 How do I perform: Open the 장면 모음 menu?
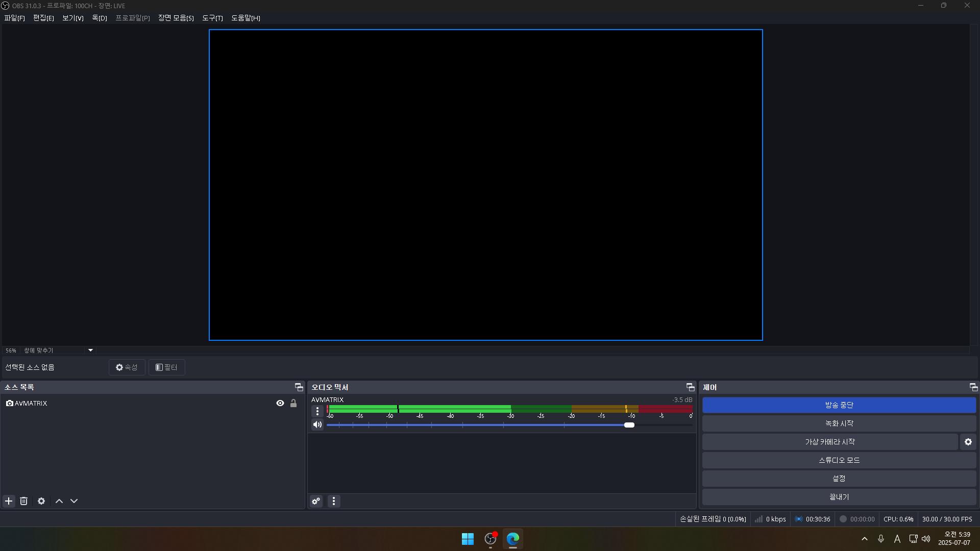176,18
